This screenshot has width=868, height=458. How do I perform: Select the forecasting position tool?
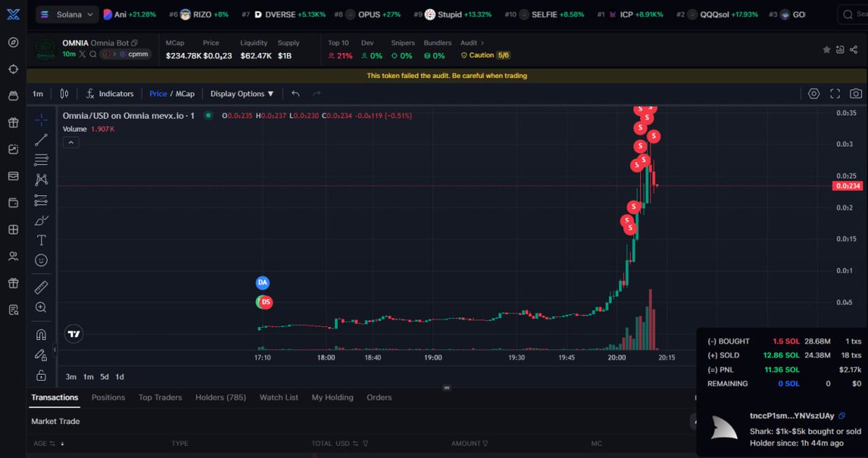41,200
